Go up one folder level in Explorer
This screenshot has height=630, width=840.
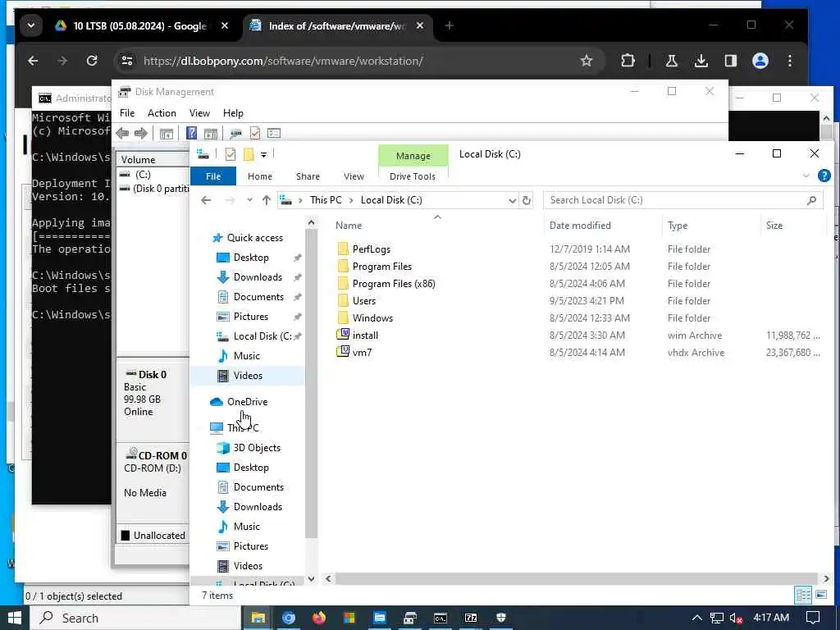point(267,200)
